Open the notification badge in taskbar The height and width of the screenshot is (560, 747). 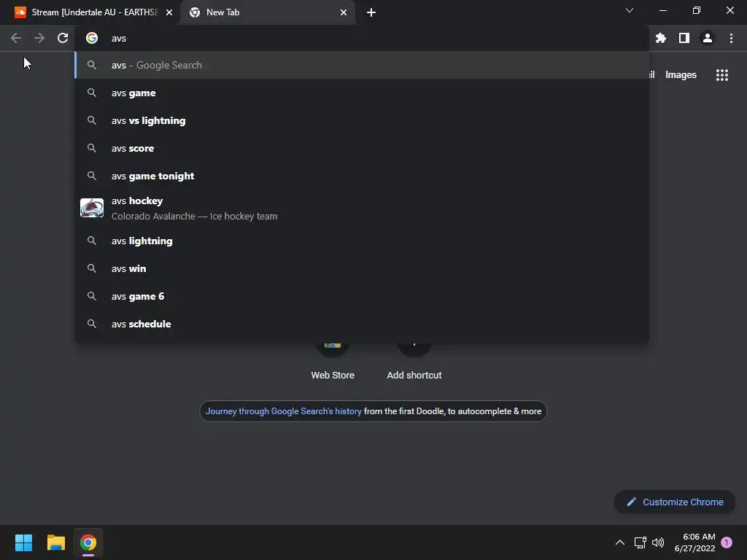click(x=727, y=542)
